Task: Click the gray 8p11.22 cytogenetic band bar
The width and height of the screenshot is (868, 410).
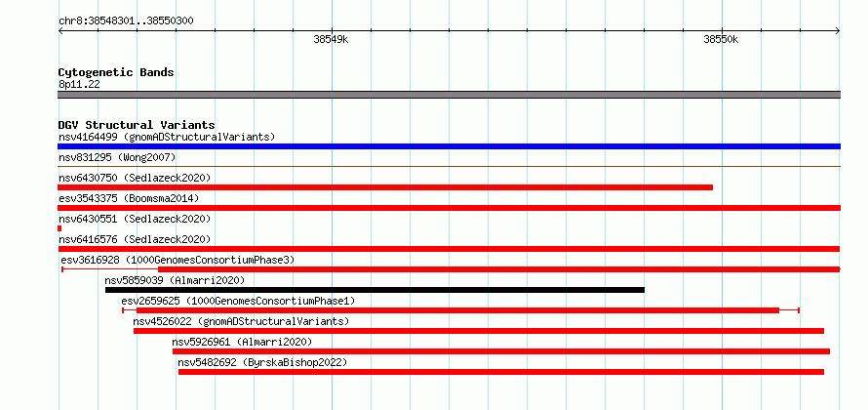Action: (449, 95)
